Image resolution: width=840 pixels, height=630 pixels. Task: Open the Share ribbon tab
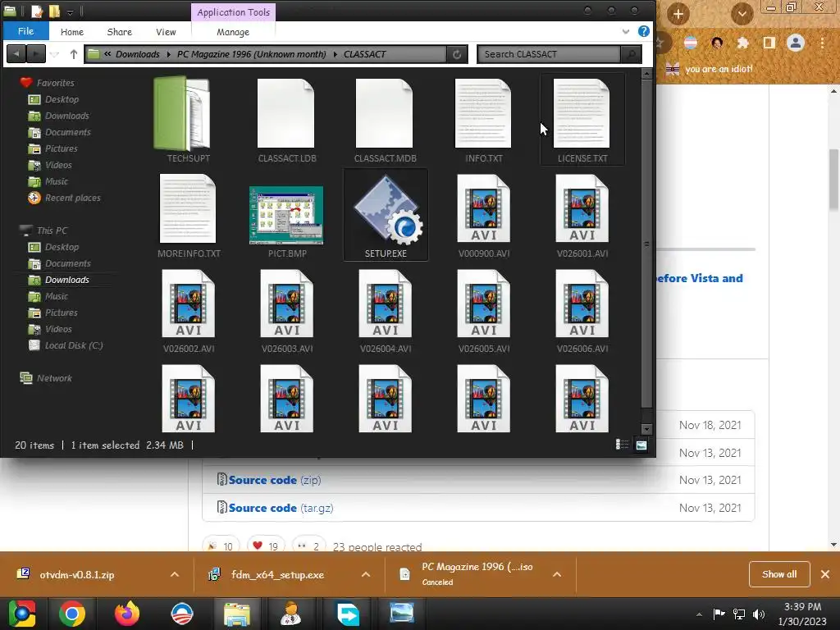pyautogui.click(x=120, y=32)
